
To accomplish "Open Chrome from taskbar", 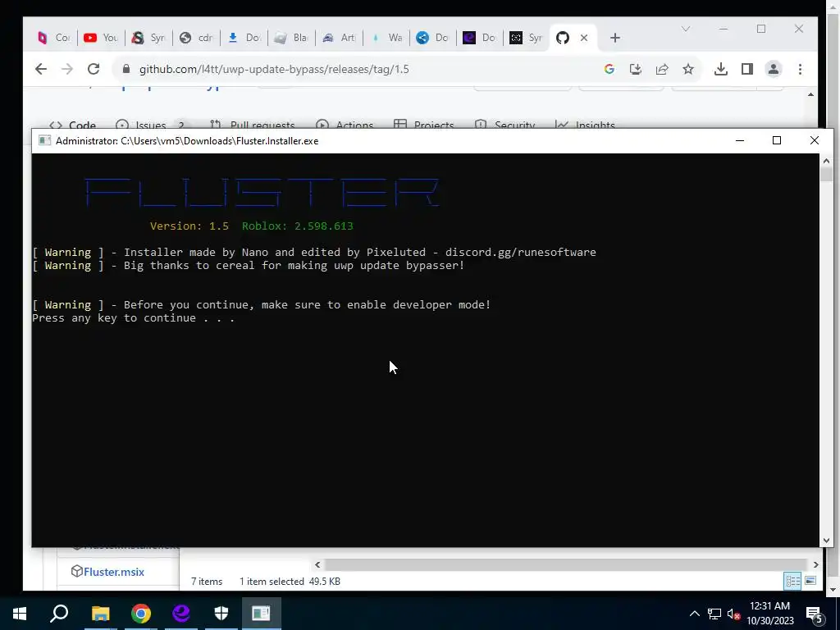I will click(141, 614).
